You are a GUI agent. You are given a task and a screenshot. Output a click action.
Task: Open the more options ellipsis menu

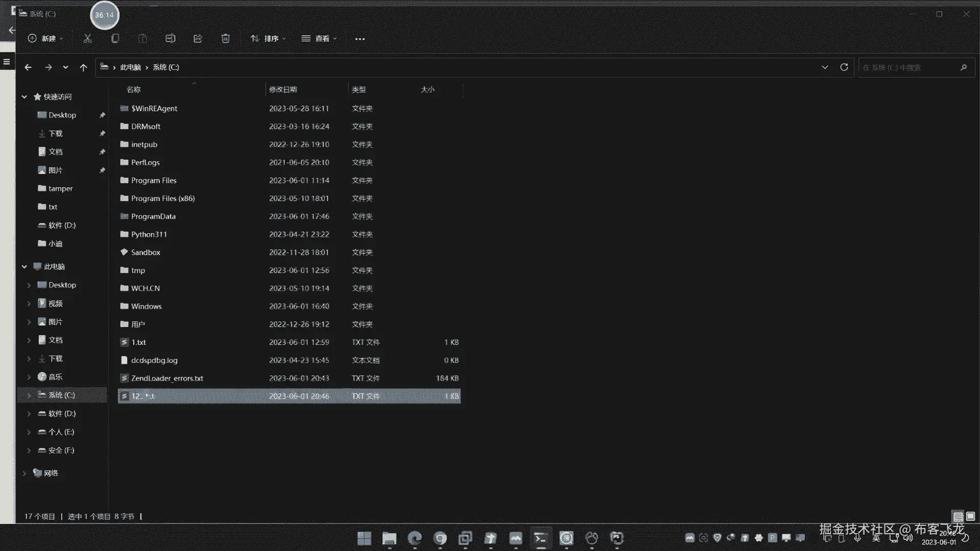tap(360, 39)
